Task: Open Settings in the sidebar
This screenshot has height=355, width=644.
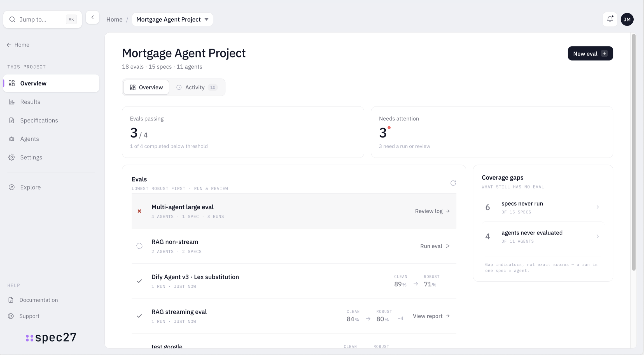Action: coord(51,157)
